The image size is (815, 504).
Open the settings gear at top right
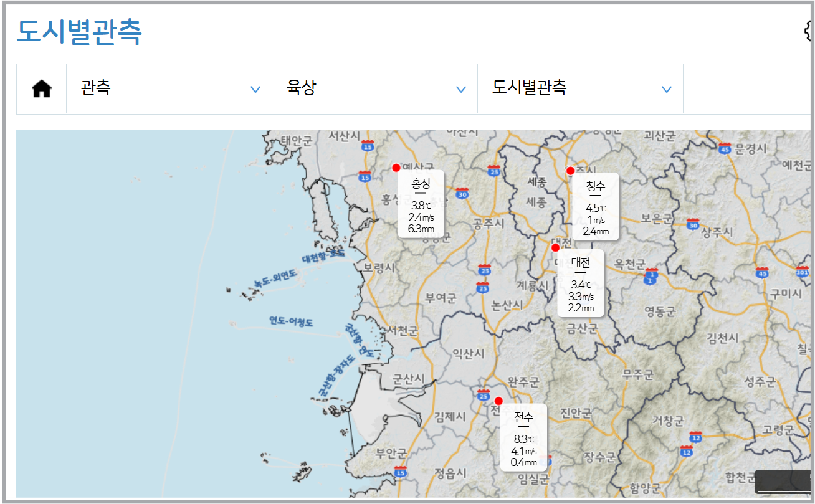[808, 29]
